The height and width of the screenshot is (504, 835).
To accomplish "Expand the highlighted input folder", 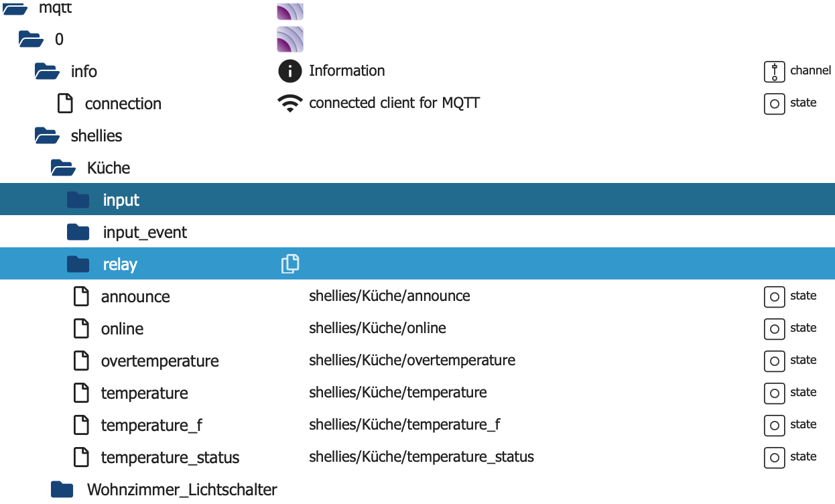I will 78,200.
